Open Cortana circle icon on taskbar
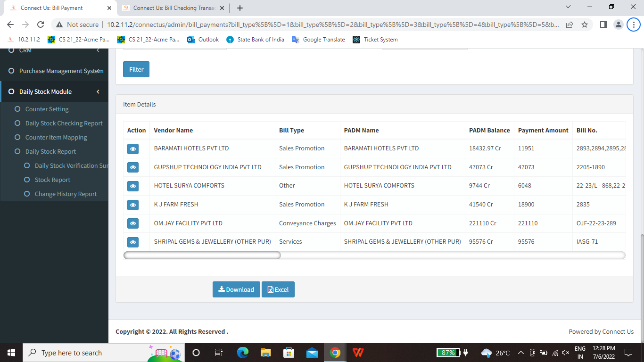The height and width of the screenshot is (362, 644). (x=196, y=353)
